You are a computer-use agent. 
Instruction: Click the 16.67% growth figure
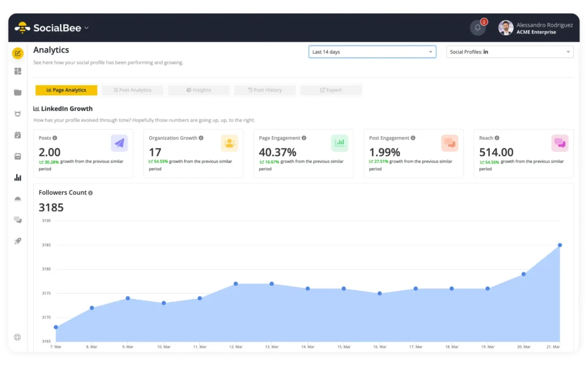(x=272, y=162)
